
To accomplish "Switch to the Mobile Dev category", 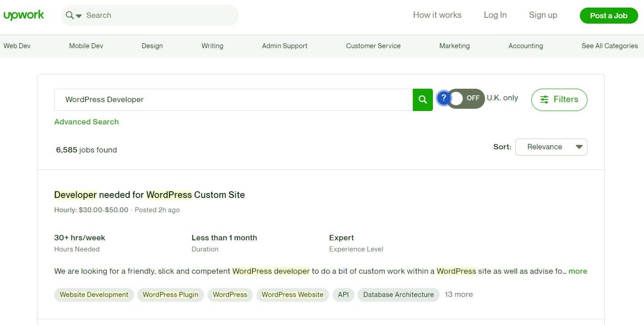I will pos(86,45).
